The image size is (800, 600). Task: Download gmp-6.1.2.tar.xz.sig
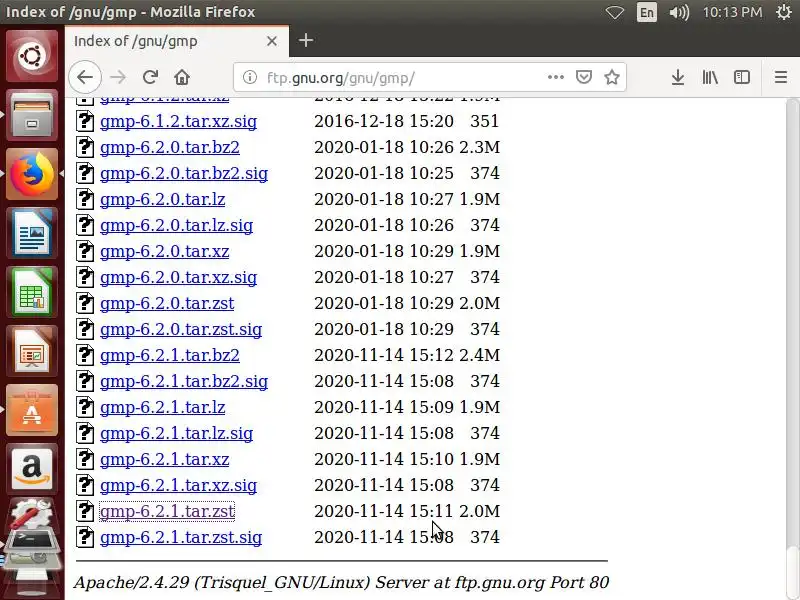pos(179,121)
